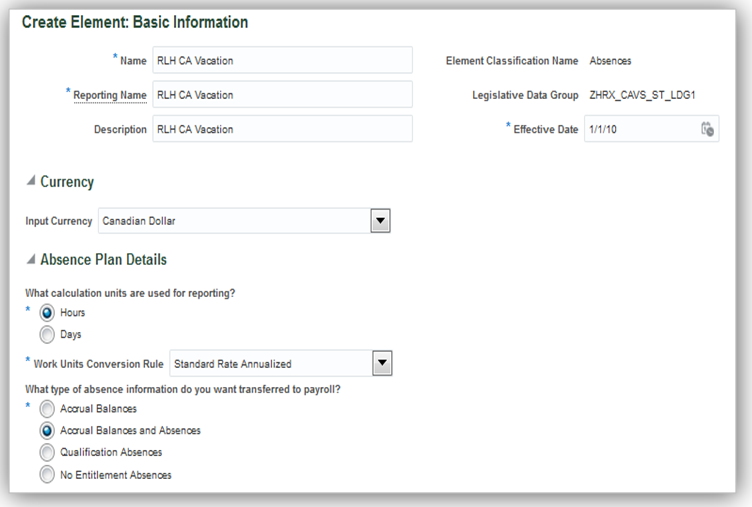The height and width of the screenshot is (507, 752).
Task: Open Work Units Conversion Rule dropdown arrow
Action: tap(381, 363)
